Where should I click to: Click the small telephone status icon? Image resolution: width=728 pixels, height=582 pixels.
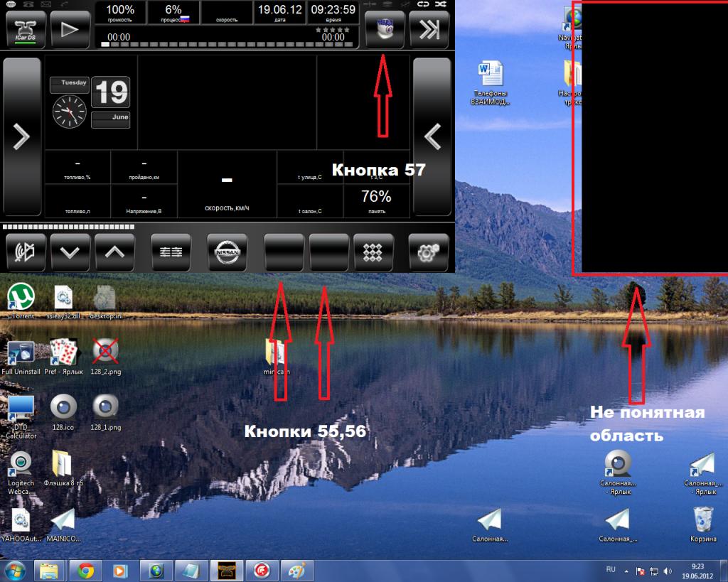28,4
